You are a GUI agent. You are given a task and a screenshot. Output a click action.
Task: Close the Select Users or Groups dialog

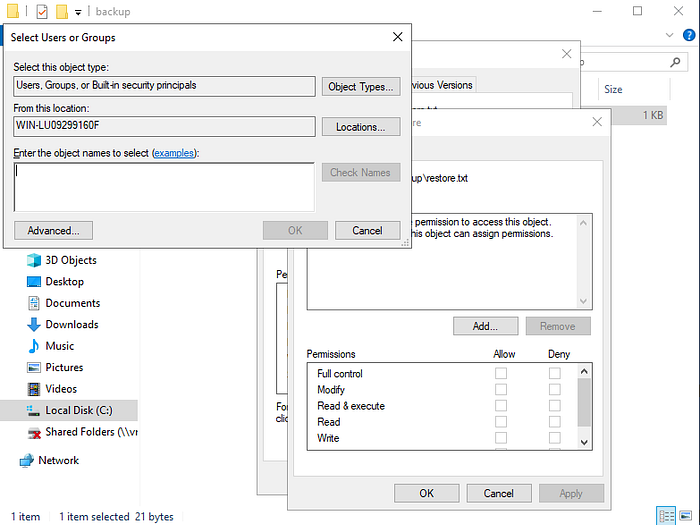pos(397,37)
